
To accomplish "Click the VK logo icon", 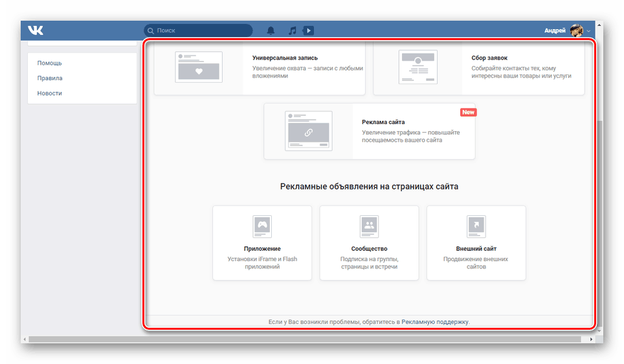I will pos(36,30).
